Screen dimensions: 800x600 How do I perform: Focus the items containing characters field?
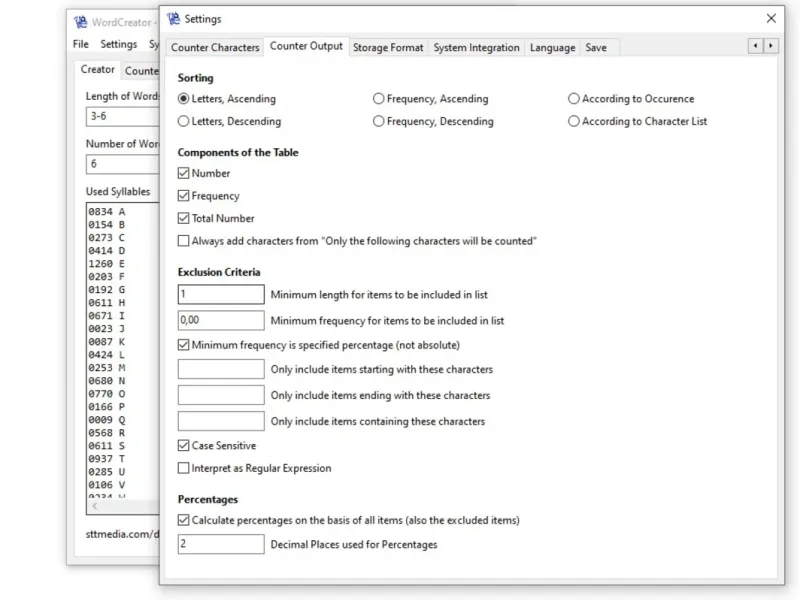(221, 421)
